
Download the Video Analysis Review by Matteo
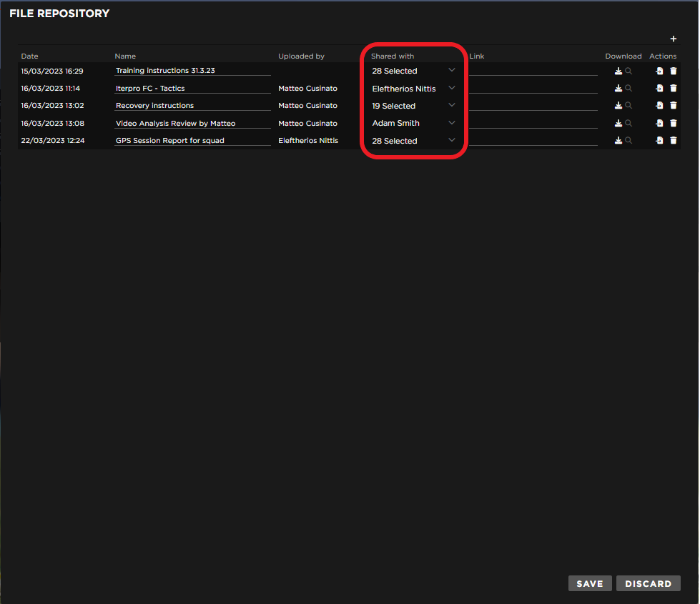(x=618, y=123)
